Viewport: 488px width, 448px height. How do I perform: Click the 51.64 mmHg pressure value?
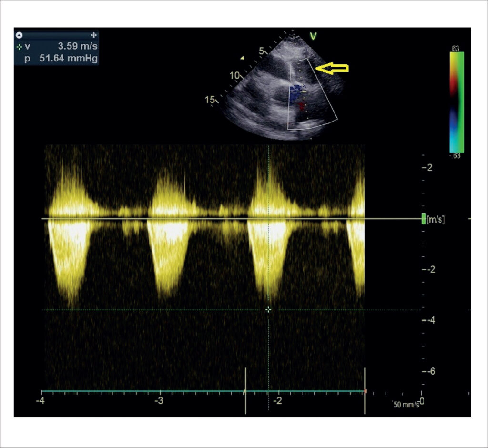coord(69,58)
